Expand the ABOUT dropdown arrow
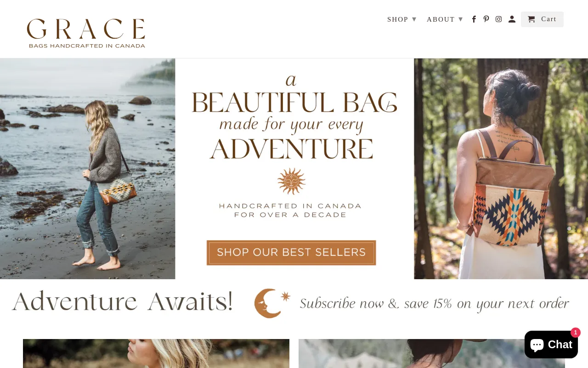Image resolution: width=588 pixels, height=368 pixels. click(461, 19)
